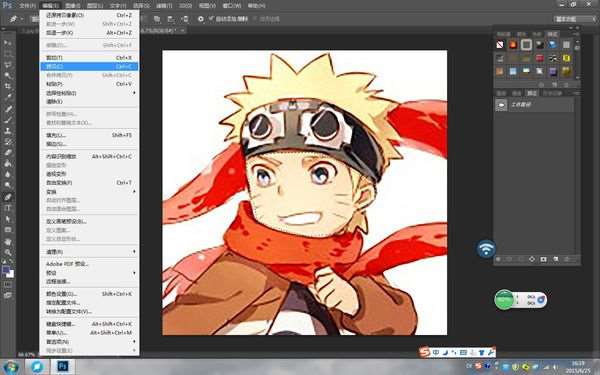Click the green accelerator ball widget
This screenshot has height=375, width=600.
(504, 299)
